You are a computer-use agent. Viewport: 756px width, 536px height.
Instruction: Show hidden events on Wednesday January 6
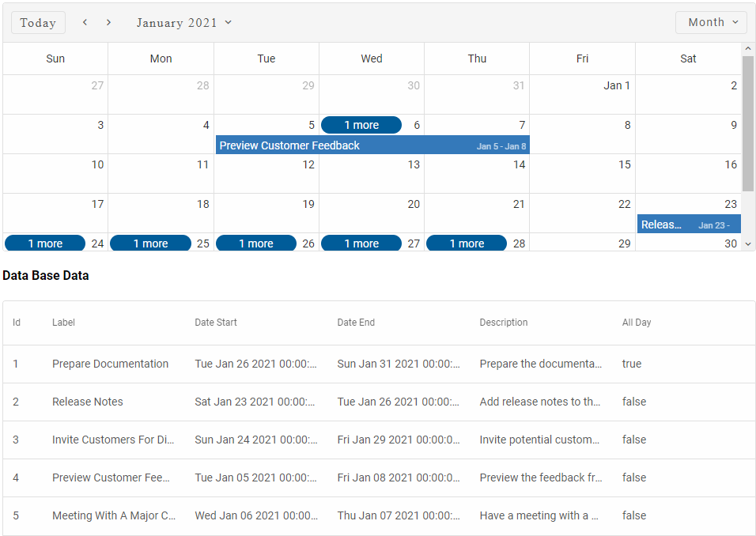[x=361, y=125]
